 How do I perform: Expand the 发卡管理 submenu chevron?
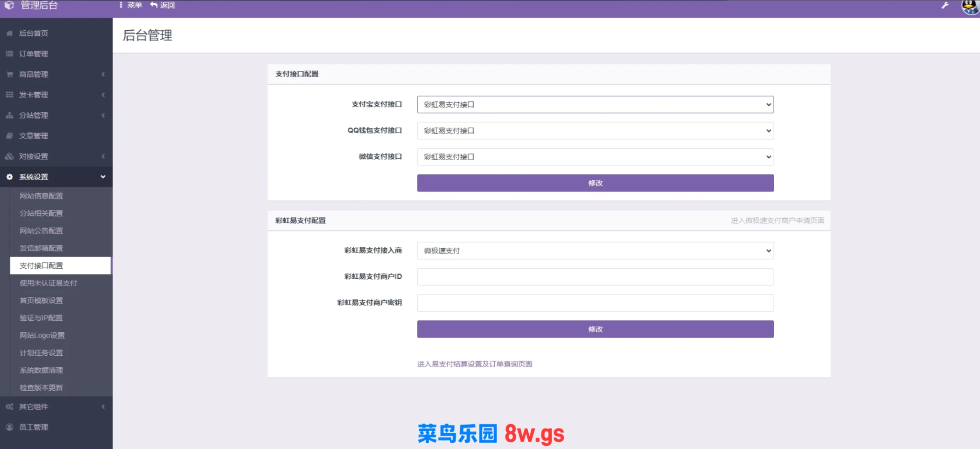point(103,95)
